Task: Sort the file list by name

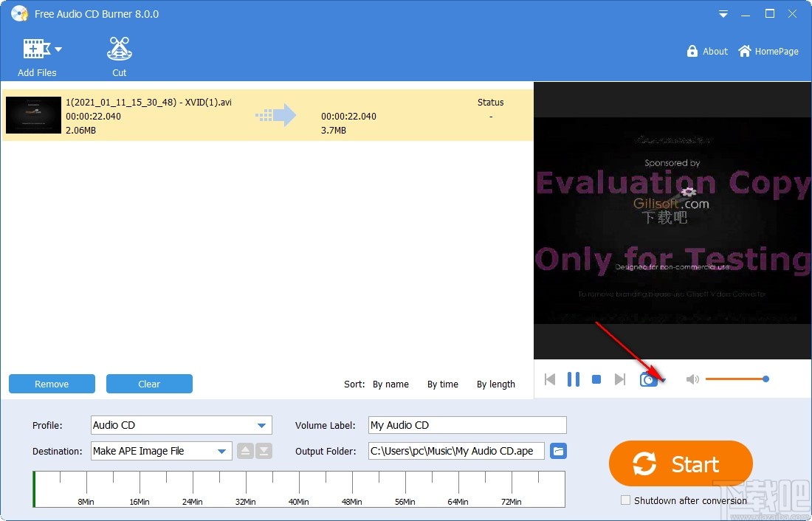Action: (390, 384)
